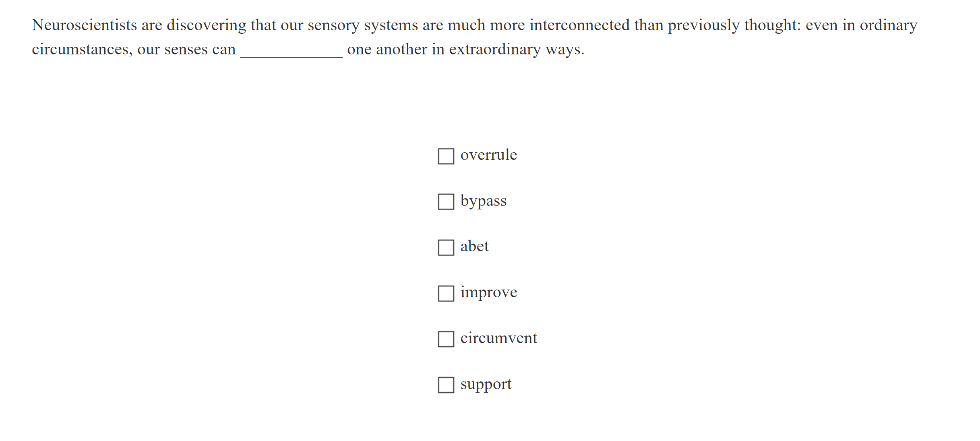Screen dimensions: 980x441
Task: Check the checkbox next to improve
Action: point(446,294)
